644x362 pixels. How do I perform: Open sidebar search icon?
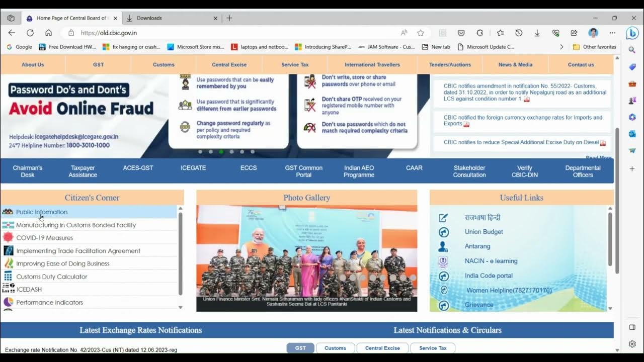(x=632, y=50)
